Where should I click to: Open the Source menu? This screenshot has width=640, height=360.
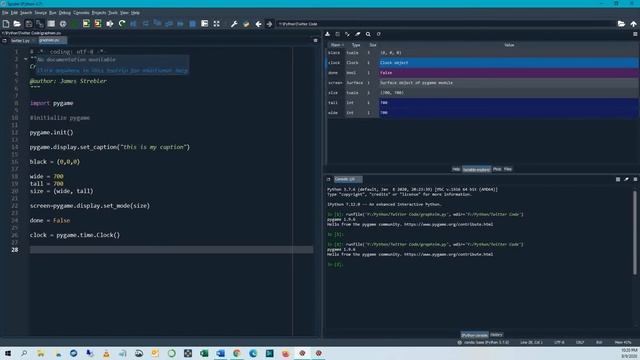[x=40, y=13]
